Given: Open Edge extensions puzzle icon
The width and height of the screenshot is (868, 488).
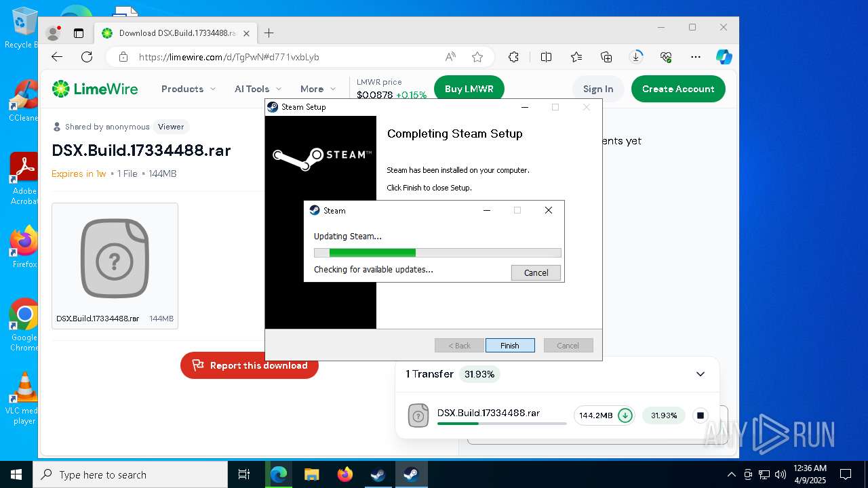Looking at the screenshot, I should (x=513, y=57).
